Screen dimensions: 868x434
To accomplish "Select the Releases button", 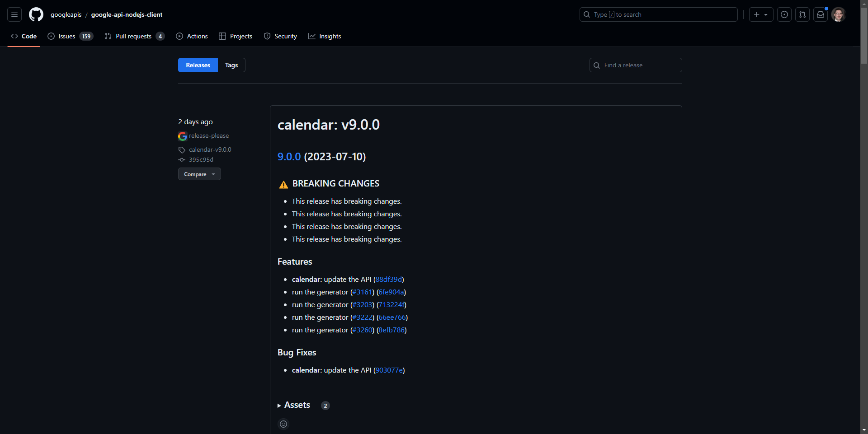I will (x=198, y=65).
